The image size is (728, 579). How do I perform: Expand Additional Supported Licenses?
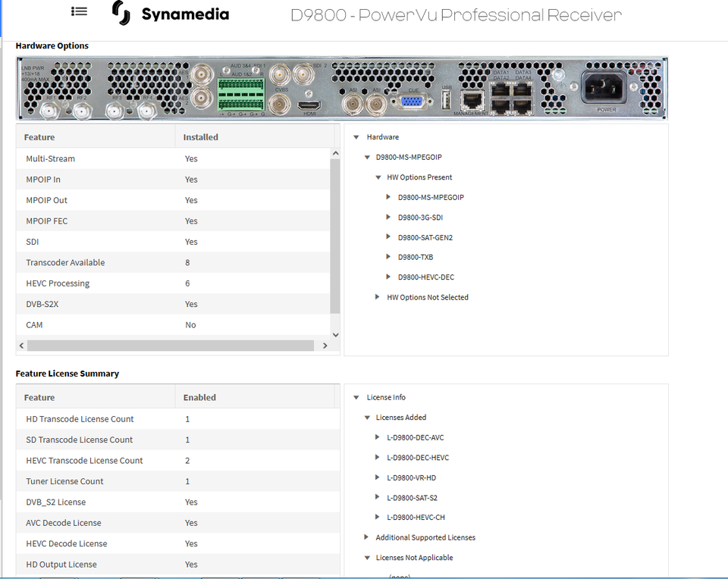coord(366,537)
